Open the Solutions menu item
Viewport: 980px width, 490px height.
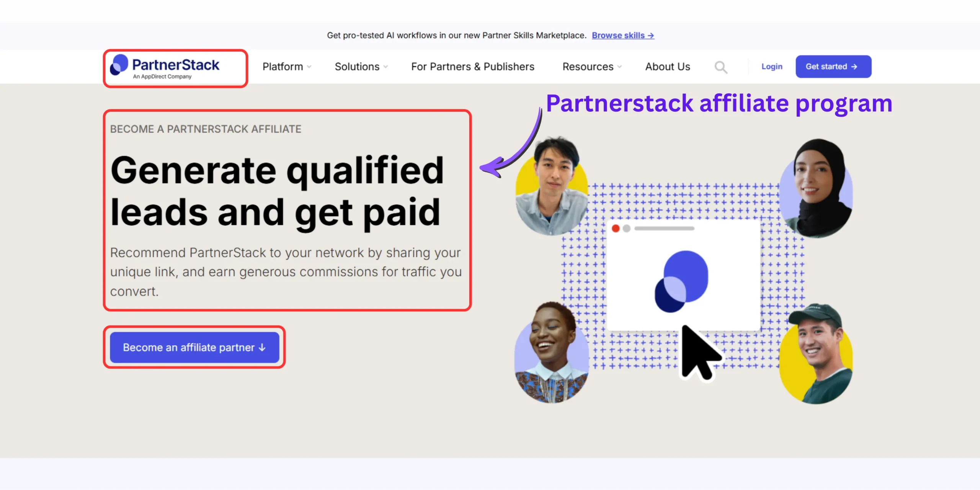pyautogui.click(x=357, y=67)
